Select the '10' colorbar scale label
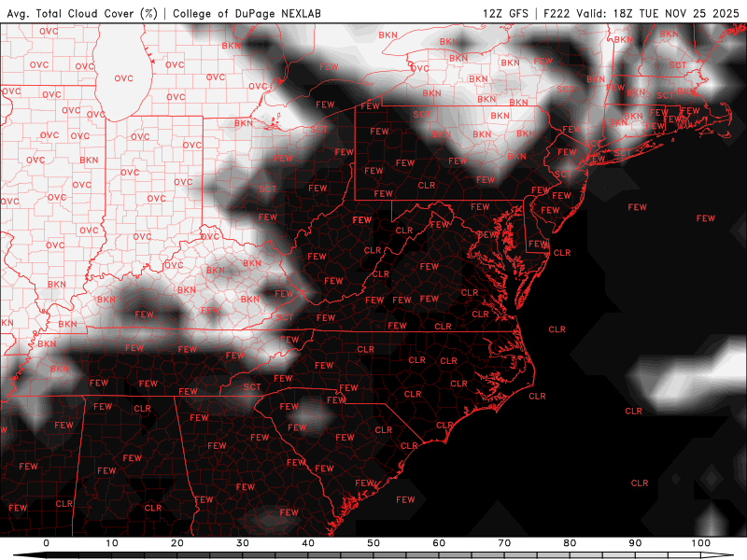Screen dimensions: 747x560 click(111, 543)
